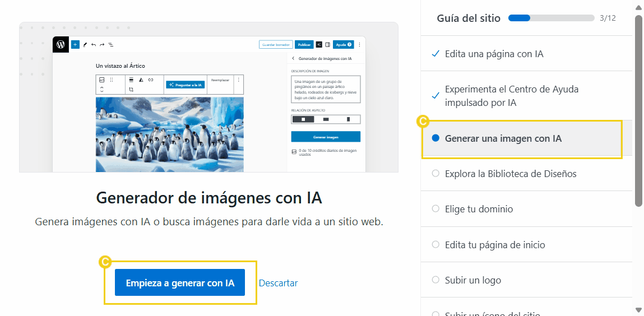Open the three-dot options menu beside Ayuda
The width and height of the screenshot is (644, 316).
(359, 45)
